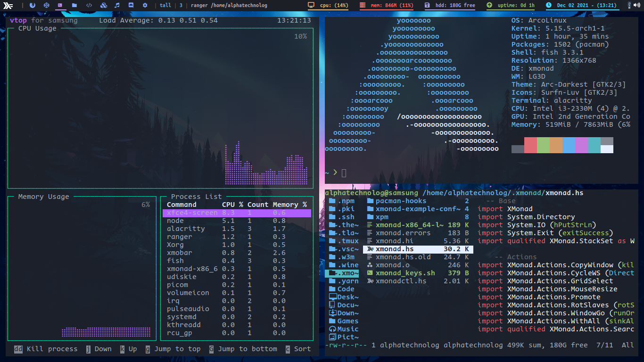The height and width of the screenshot is (362, 644).
Task: Click the uptime: 0d 1h readout
Action: (x=516, y=5)
